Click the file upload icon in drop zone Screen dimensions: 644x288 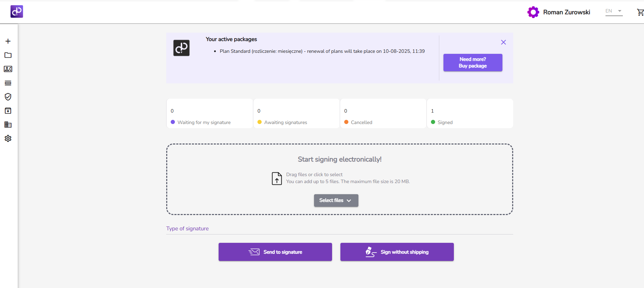click(x=277, y=179)
